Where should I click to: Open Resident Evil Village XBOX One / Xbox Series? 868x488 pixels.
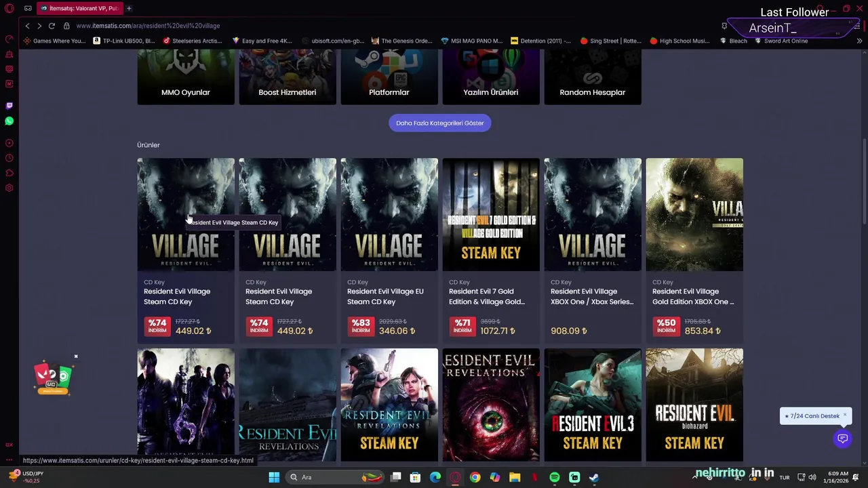[x=593, y=251]
